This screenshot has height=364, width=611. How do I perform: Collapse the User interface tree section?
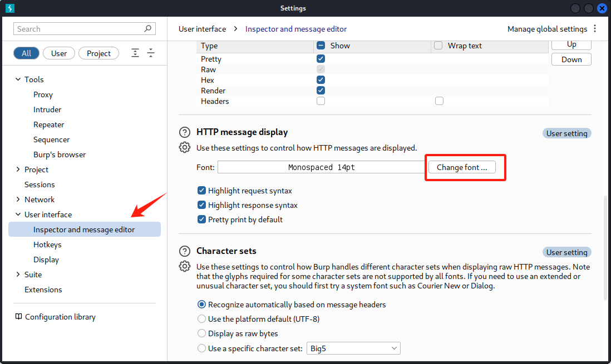point(18,214)
